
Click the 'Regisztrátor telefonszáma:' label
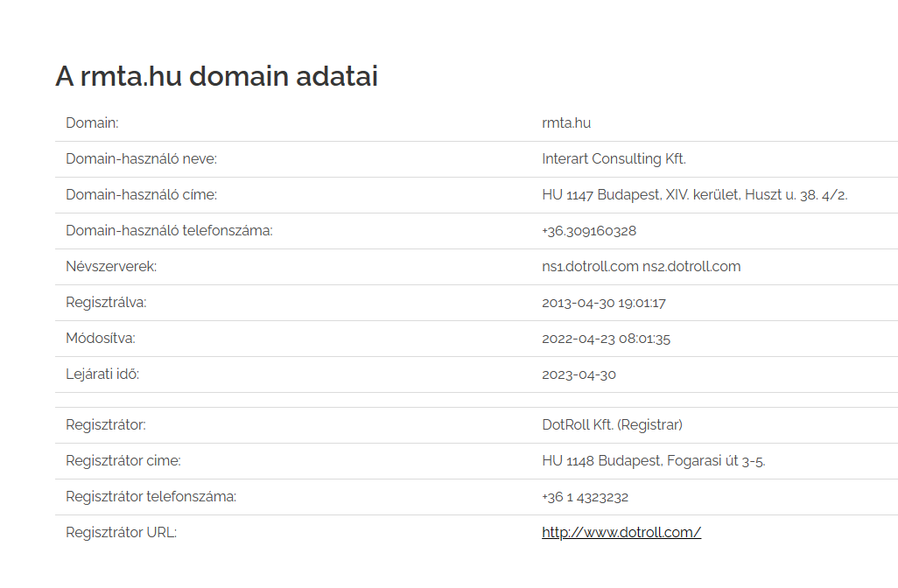[x=151, y=496]
